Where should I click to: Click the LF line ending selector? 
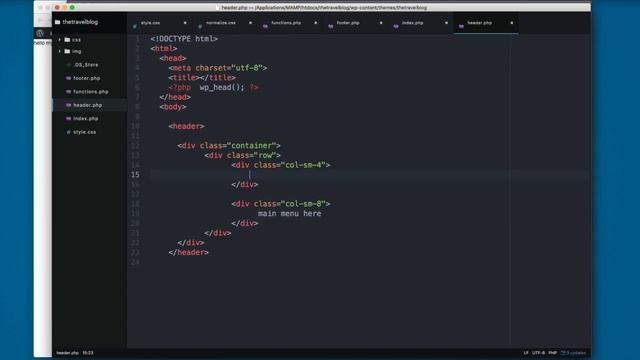coord(526,353)
